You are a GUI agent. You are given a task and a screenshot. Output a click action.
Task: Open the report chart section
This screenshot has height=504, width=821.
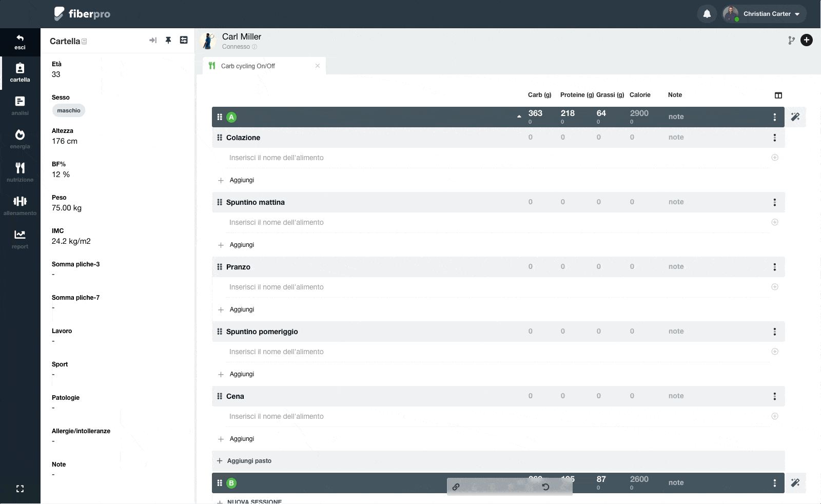[x=20, y=239]
